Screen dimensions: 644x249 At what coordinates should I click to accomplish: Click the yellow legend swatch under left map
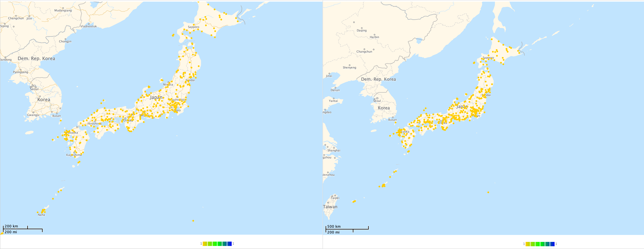point(205,244)
